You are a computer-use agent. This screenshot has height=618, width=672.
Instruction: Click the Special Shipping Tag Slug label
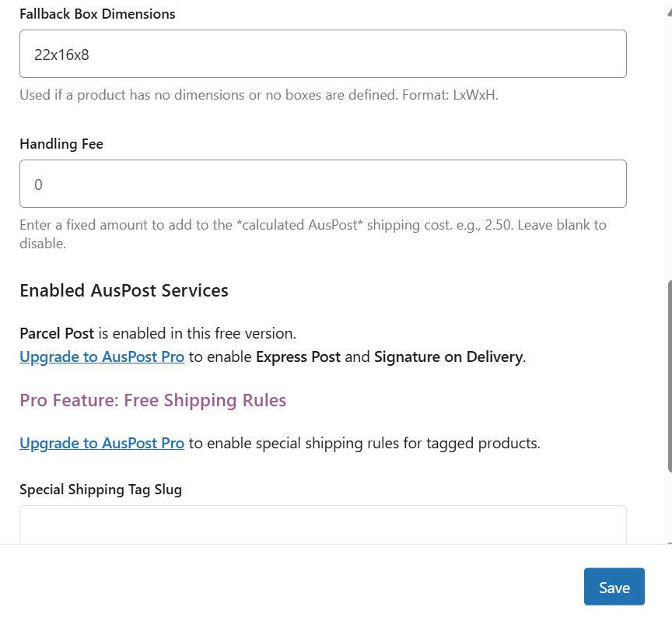click(x=100, y=490)
